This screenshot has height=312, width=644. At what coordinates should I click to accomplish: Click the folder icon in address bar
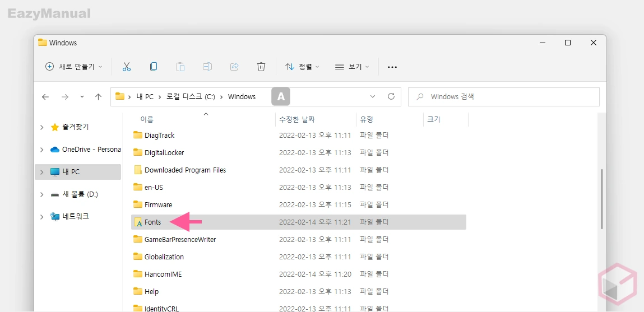tap(119, 96)
